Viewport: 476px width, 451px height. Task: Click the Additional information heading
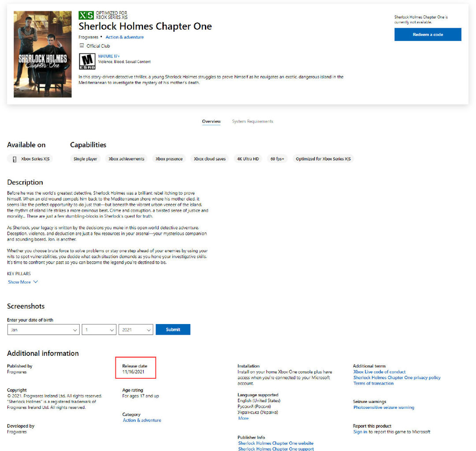pyautogui.click(x=43, y=353)
